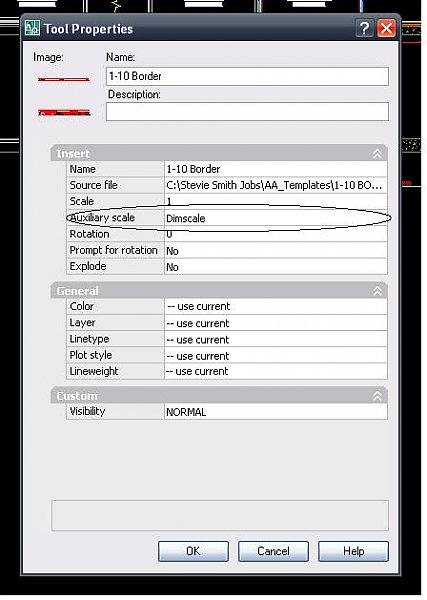Click the tool Name text field
427x600 pixels.
pos(247,76)
